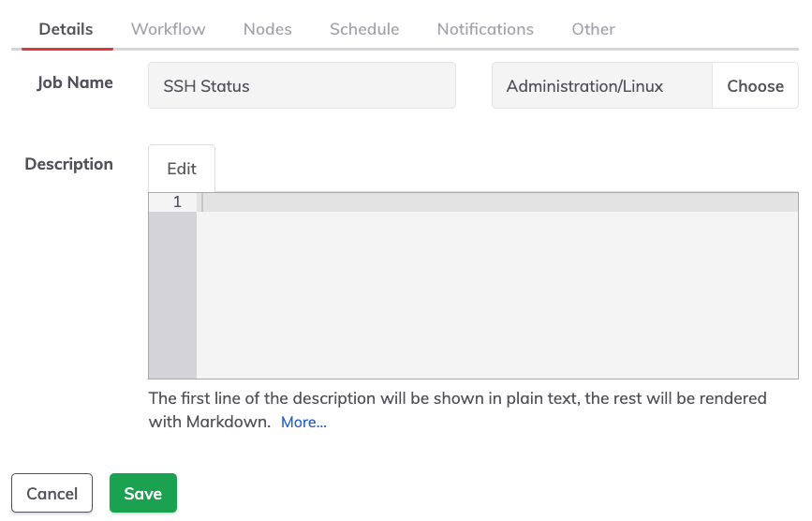
Task: Go to the Schedule tab
Action: pyautogui.click(x=364, y=29)
